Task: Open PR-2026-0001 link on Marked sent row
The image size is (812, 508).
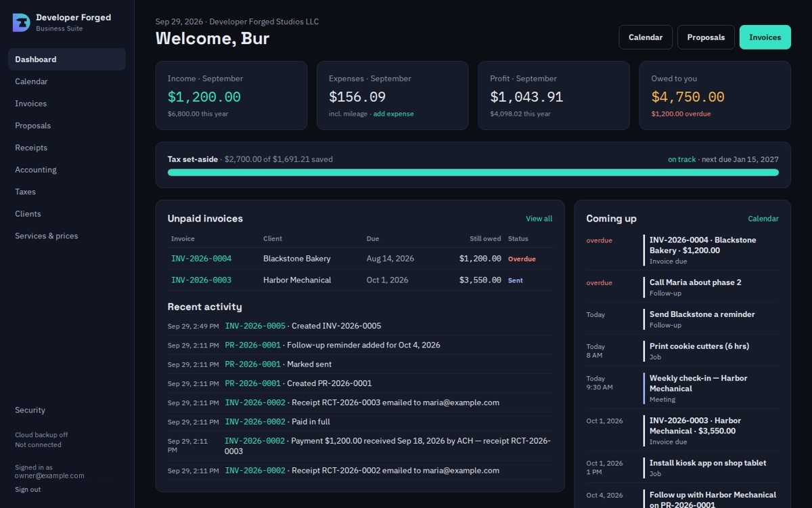Action: (x=252, y=364)
